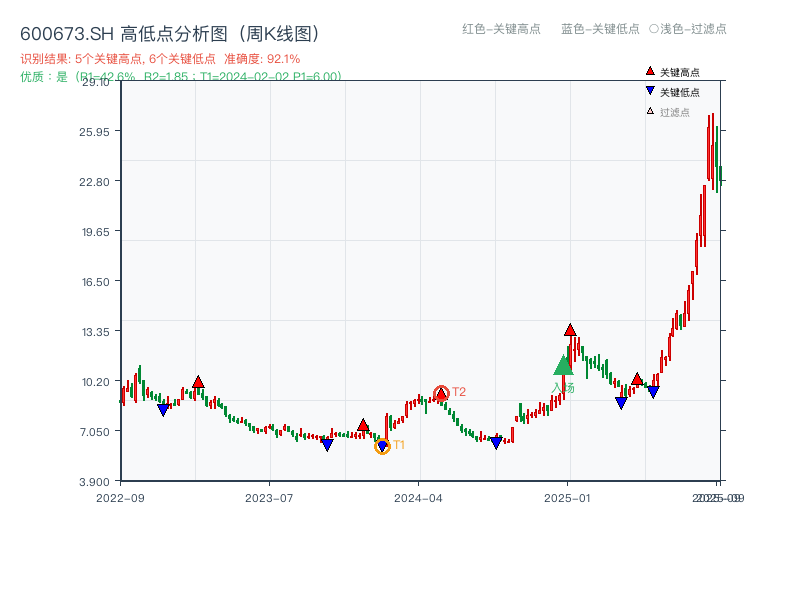Click the green 优质 quality line
This screenshot has height=600, width=800.
pyautogui.click(x=181, y=77)
